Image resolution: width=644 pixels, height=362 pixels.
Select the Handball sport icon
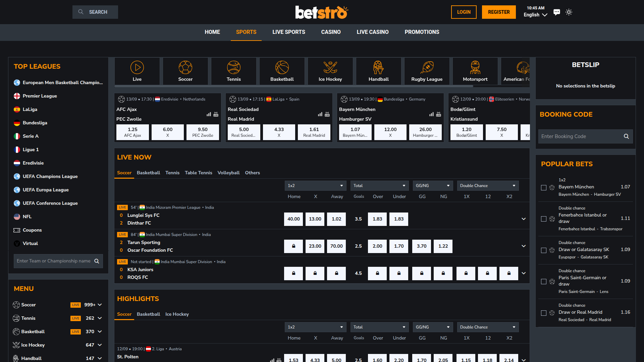pos(378,70)
